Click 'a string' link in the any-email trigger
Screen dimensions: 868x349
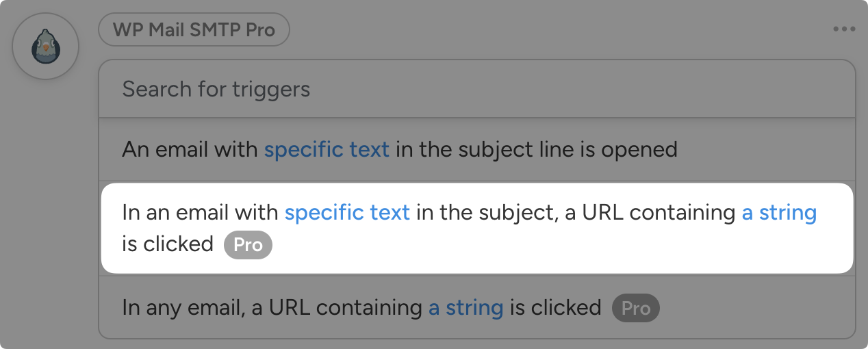pyautogui.click(x=465, y=308)
